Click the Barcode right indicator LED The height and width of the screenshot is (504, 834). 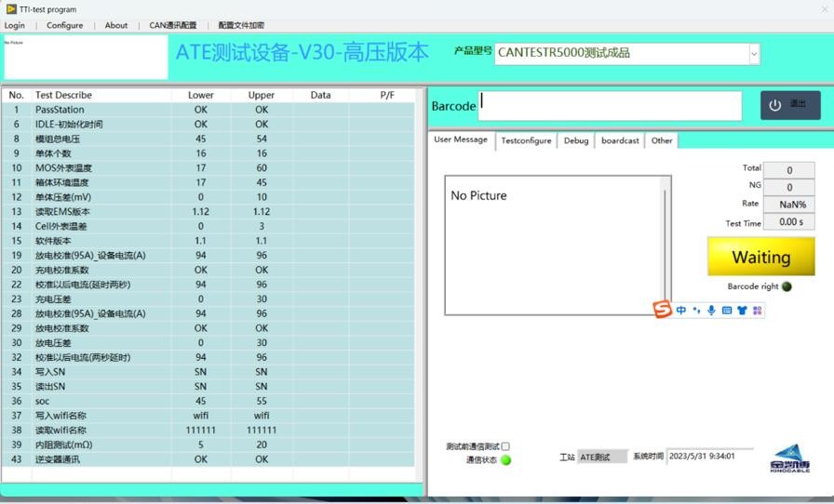(787, 286)
